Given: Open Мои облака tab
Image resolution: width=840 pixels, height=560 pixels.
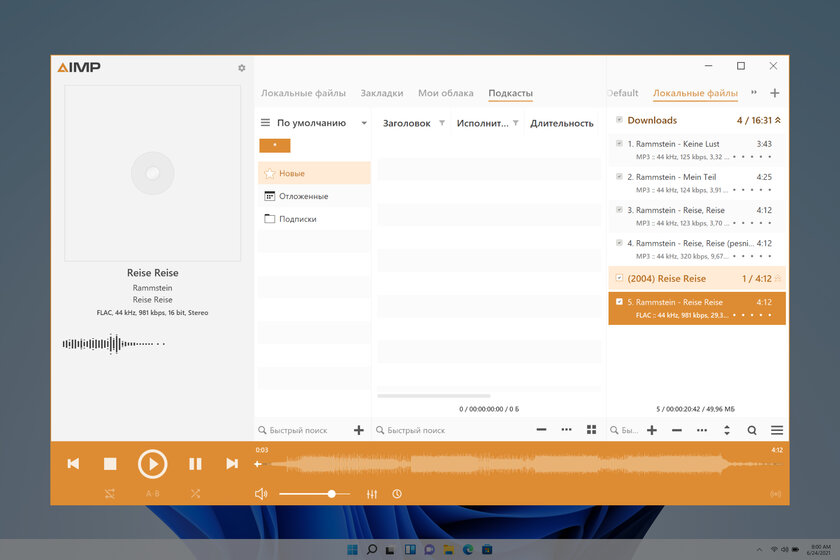Looking at the screenshot, I should [446, 93].
